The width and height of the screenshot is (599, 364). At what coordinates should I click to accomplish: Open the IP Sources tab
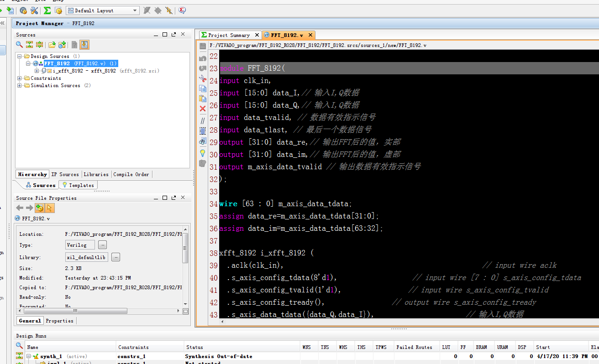65,174
